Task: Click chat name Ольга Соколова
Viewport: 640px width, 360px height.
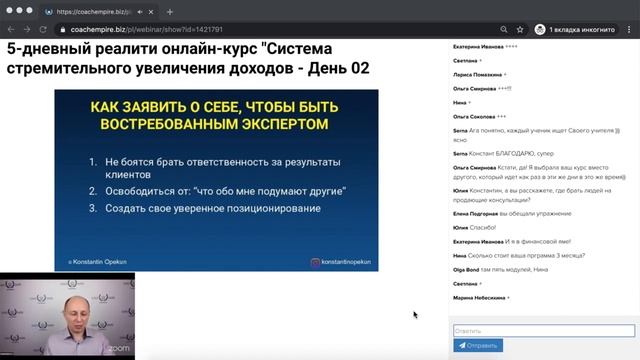Action: click(x=474, y=117)
